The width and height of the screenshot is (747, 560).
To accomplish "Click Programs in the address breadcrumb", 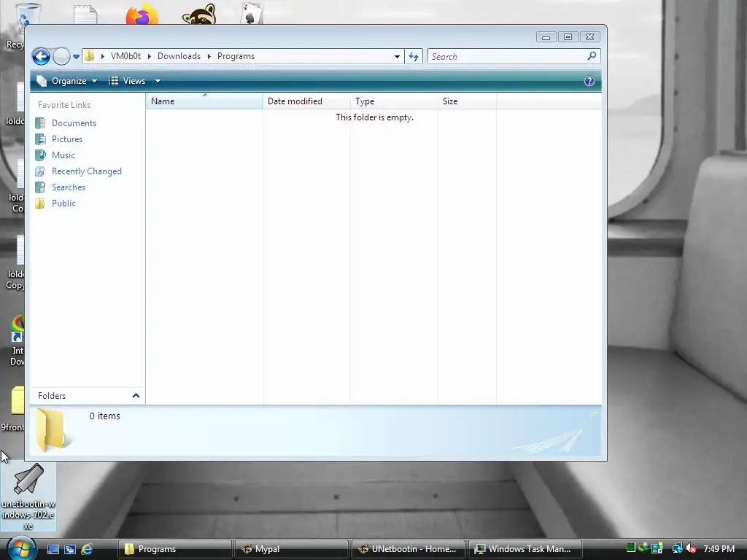I will click(236, 56).
